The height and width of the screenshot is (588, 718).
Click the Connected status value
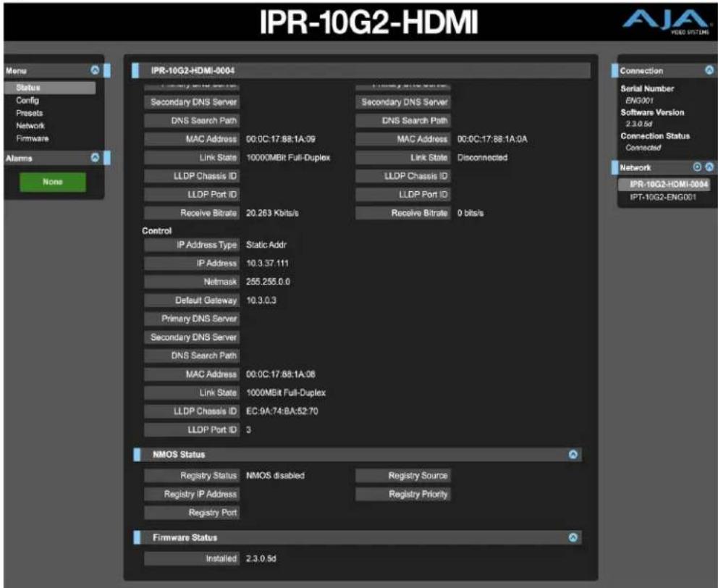643,148
